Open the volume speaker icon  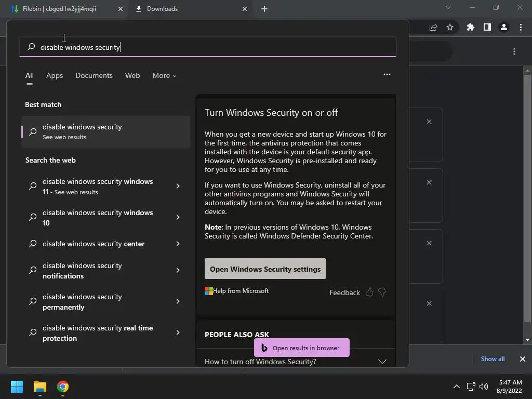click(484, 387)
